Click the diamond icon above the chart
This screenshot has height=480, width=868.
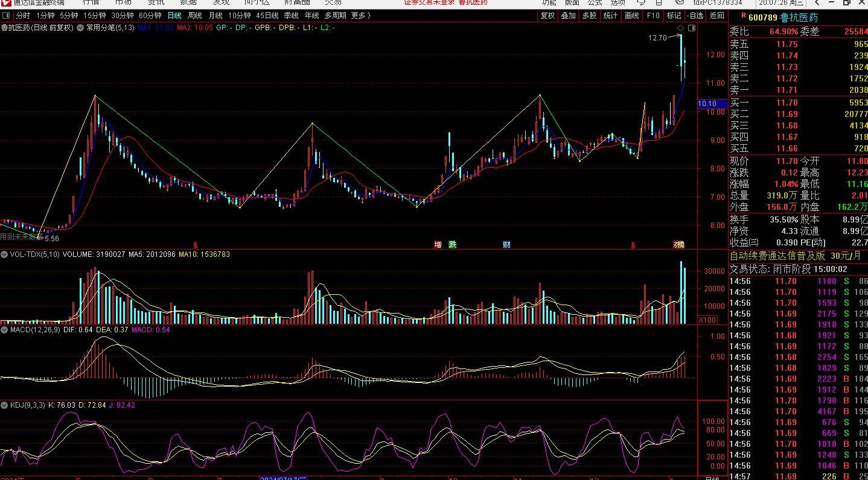(x=681, y=28)
